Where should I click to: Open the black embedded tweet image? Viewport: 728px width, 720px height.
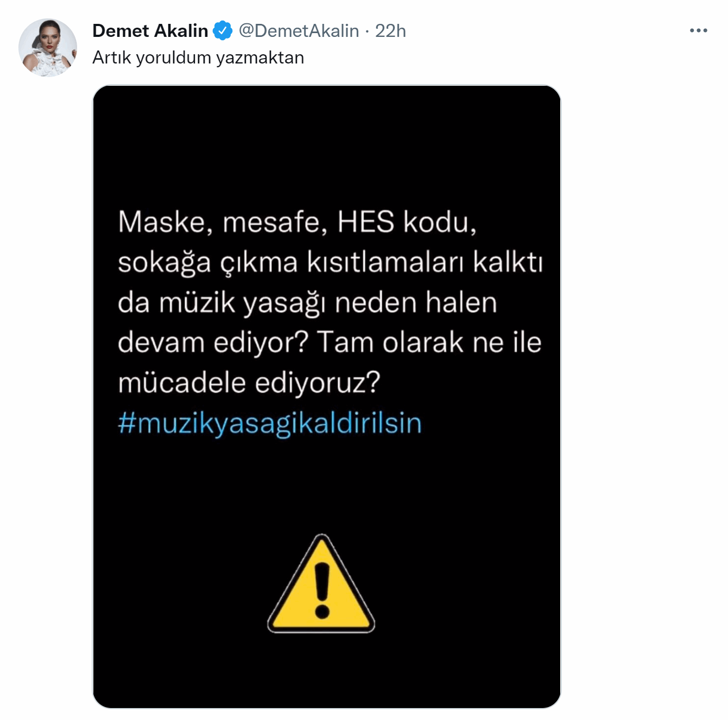coord(327,397)
